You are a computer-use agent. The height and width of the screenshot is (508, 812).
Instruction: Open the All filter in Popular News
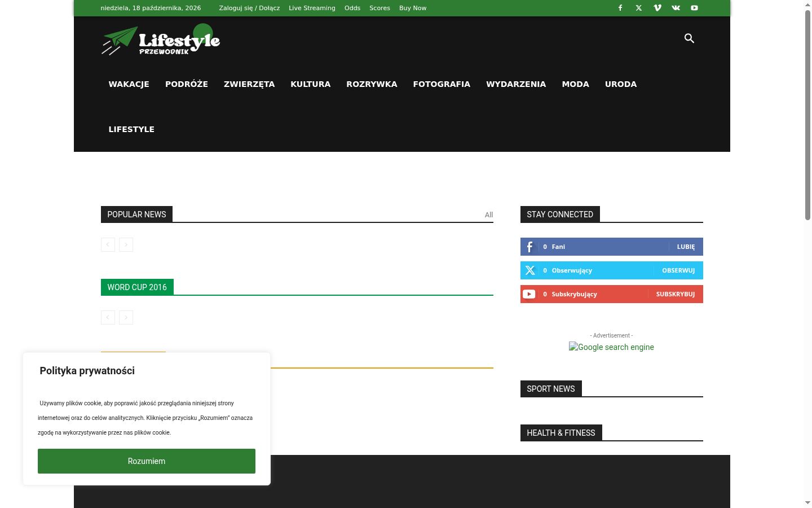point(489,214)
